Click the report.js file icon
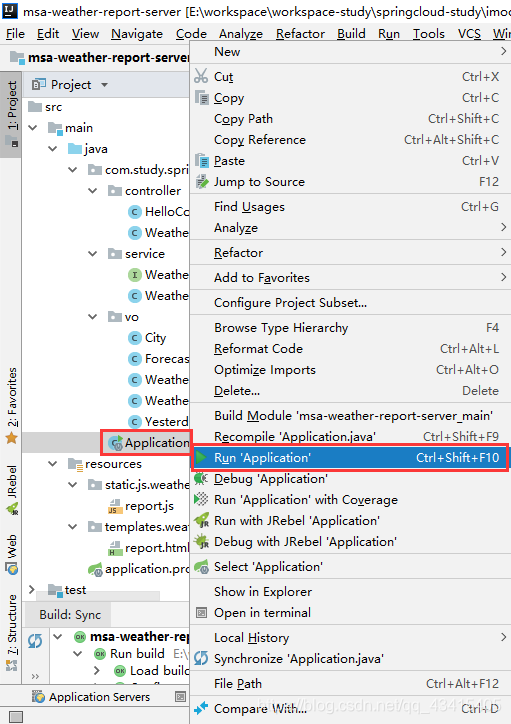This screenshot has height=724, width=511. pyautogui.click(x=114, y=506)
